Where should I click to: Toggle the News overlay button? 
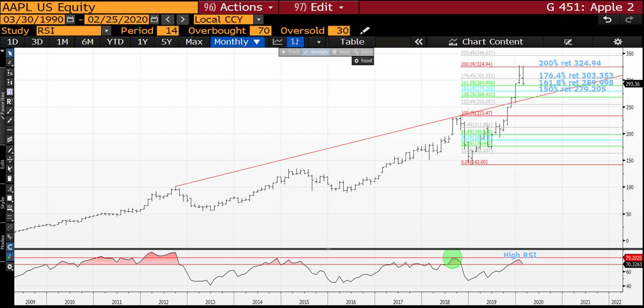pos(341,52)
